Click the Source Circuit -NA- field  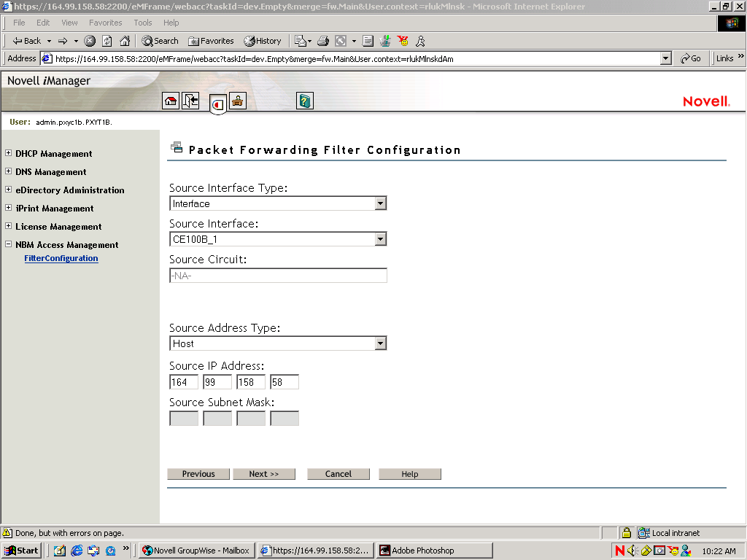(278, 275)
